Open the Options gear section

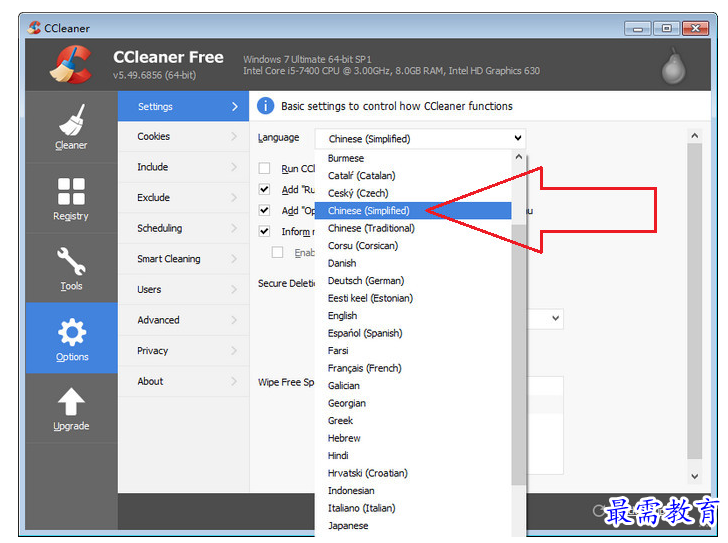(x=72, y=338)
